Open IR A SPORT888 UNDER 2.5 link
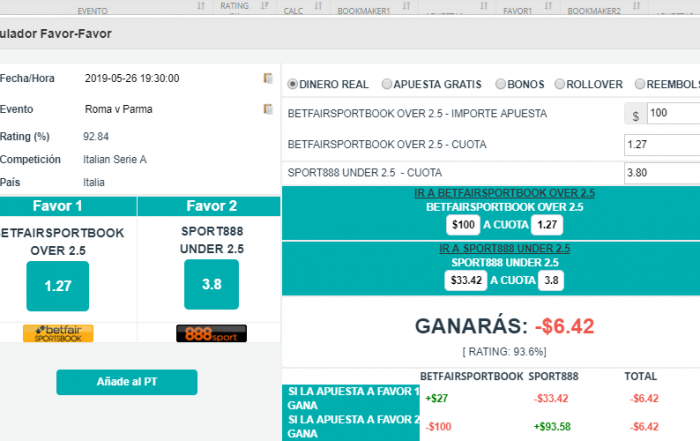 [x=504, y=249]
